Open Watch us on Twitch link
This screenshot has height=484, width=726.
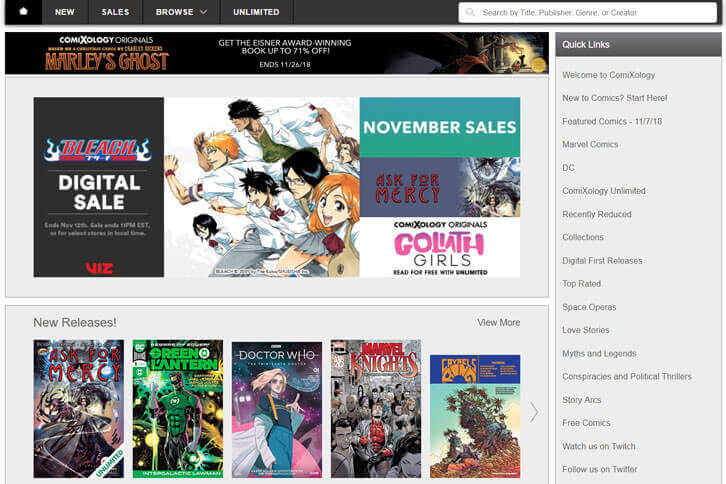click(599, 446)
